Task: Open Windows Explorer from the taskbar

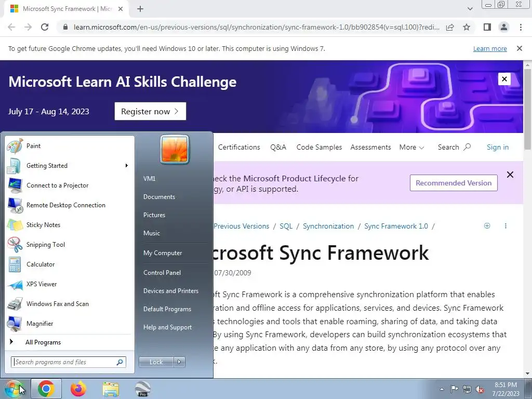Action: [111, 389]
